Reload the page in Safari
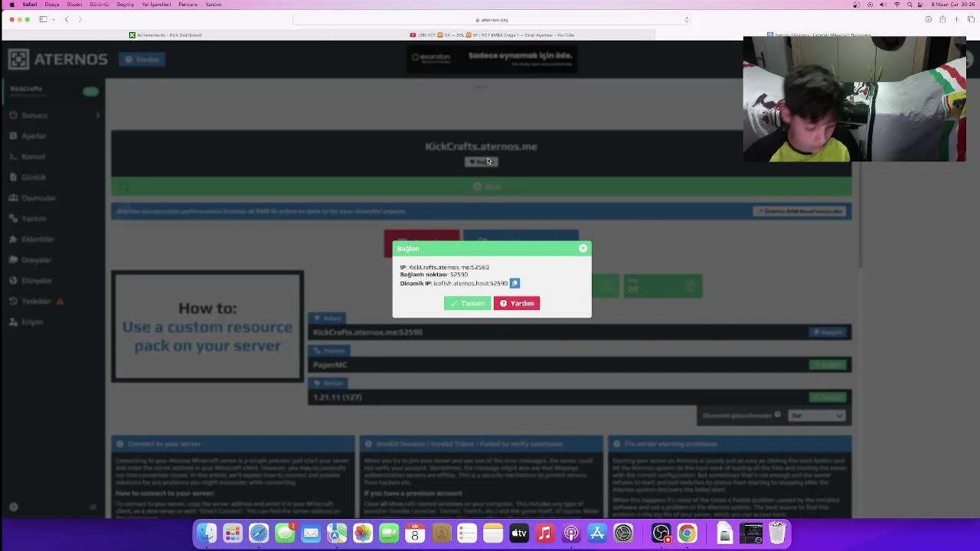This screenshot has height=551, width=980. (x=686, y=19)
